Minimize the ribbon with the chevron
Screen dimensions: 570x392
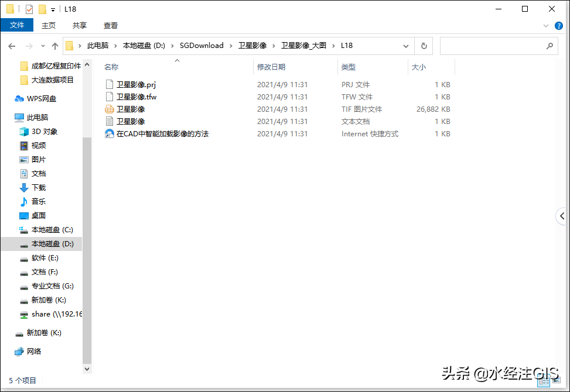(546, 25)
